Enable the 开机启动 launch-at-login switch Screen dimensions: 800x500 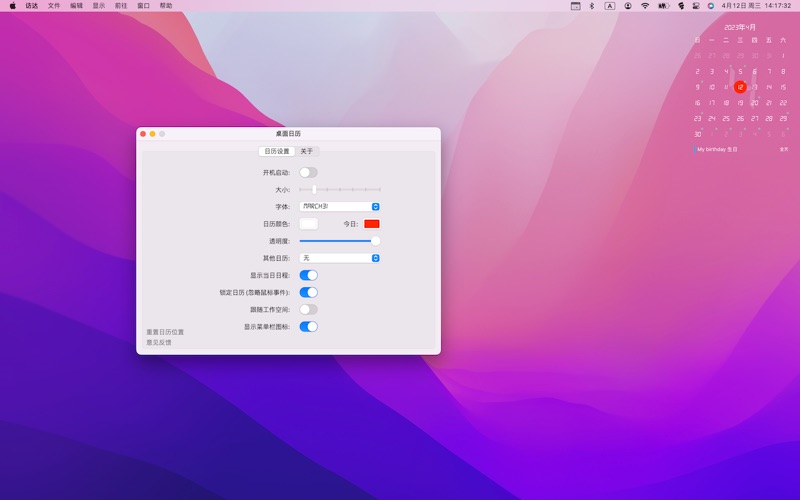coord(308,172)
